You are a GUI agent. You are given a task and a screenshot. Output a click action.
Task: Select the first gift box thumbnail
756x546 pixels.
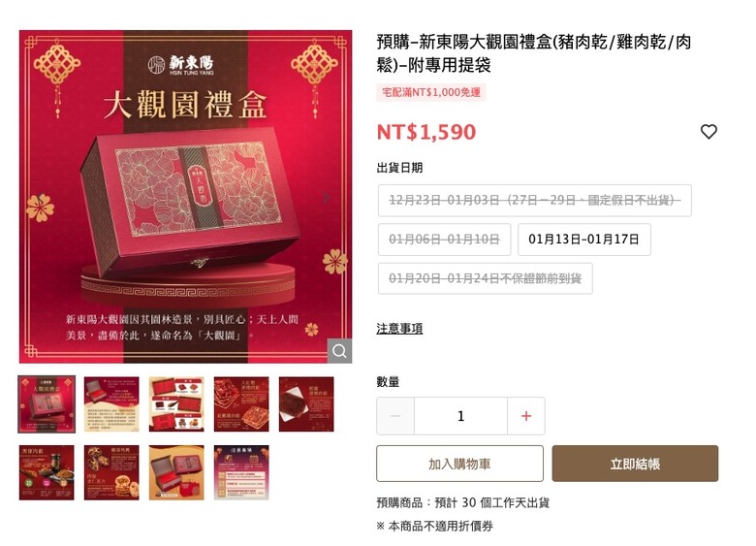(47, 404)
